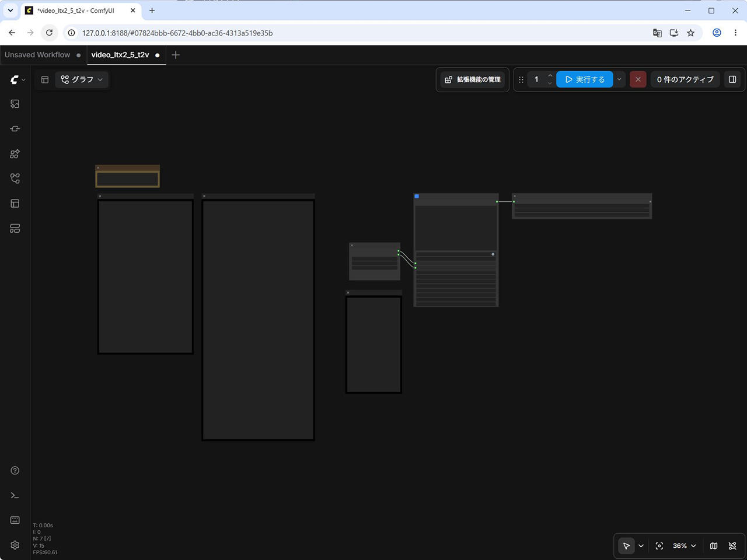This screenshot has height=560, width=747.
Task: Add a new workflow tab with plus
Action: click(176, 55)
